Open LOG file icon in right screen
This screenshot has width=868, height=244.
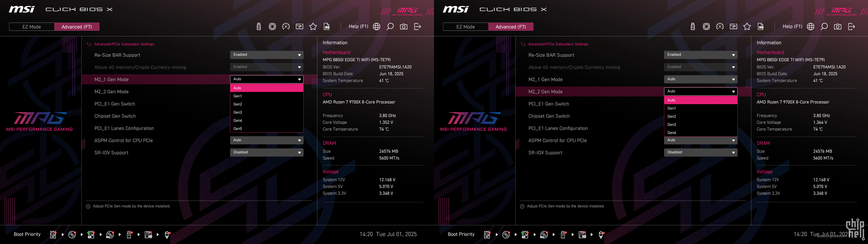[x=760, y=27]
